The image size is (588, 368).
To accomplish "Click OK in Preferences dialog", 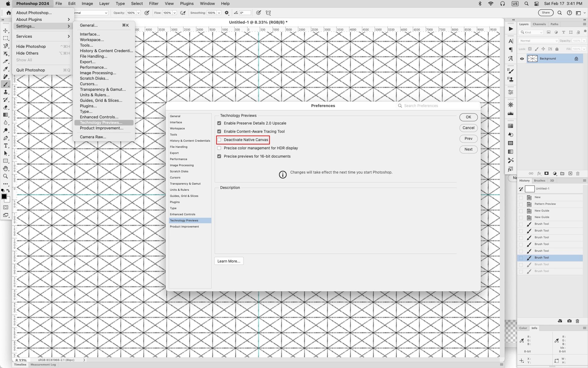I will coord(468,117).
